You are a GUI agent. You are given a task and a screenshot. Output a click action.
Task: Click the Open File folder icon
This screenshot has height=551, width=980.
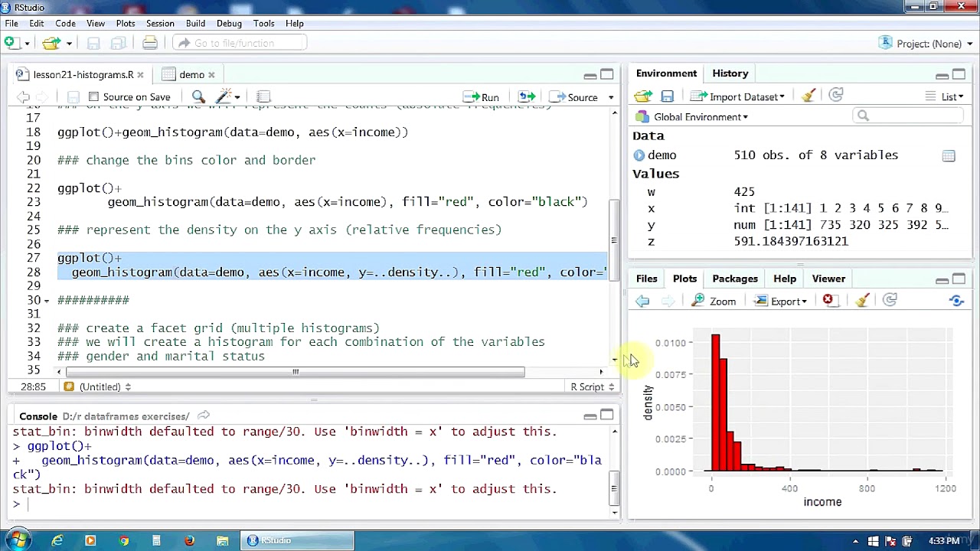(51, 43)
